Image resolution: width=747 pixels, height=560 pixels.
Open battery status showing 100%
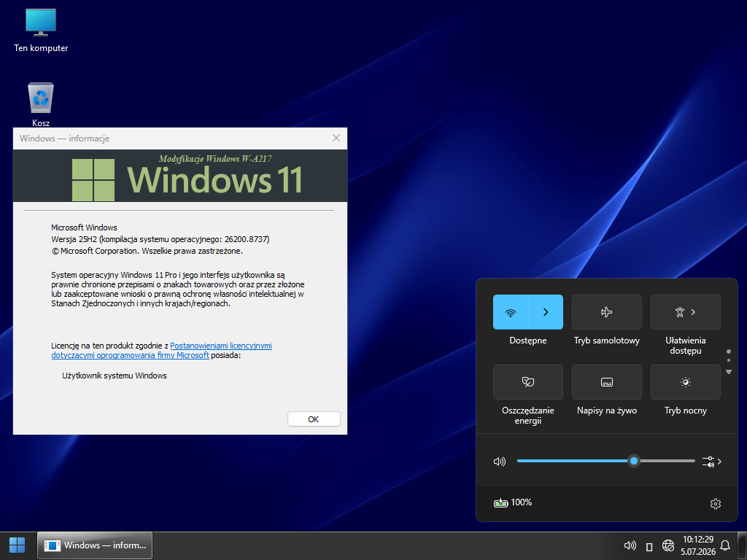(513, 502)
